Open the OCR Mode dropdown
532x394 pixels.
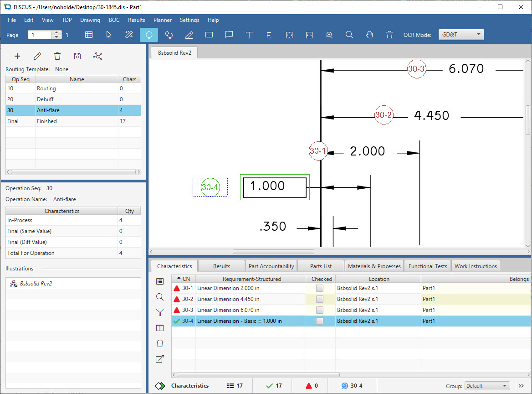(478, 34)
